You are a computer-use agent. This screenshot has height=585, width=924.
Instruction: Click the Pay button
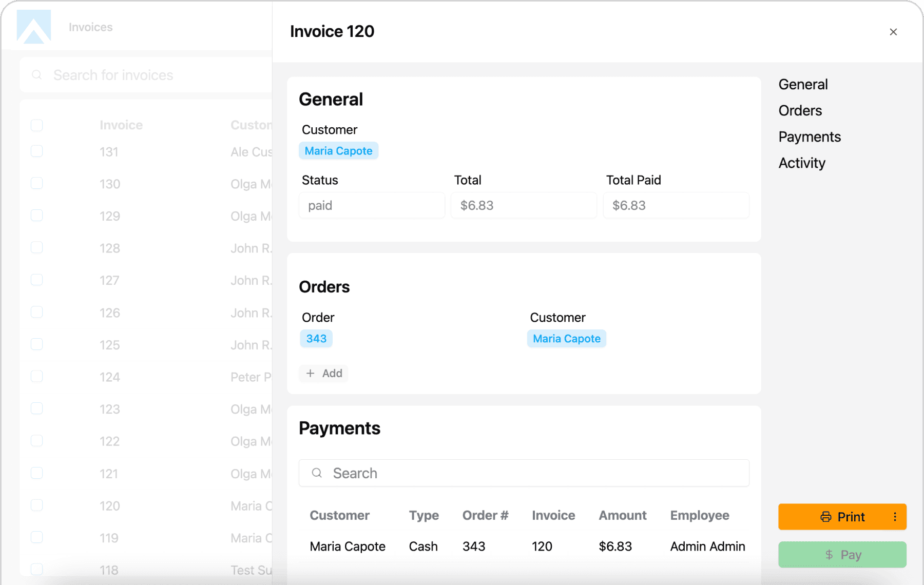pyautogui.click(x=842, y=555)
